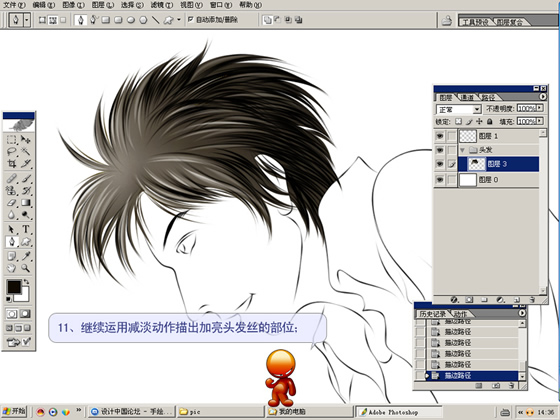The width and height of the screenshot is (560, 420).
Task: Choose the Magic Wand tool
Action: pyautogui.click(x=25, y=151)
